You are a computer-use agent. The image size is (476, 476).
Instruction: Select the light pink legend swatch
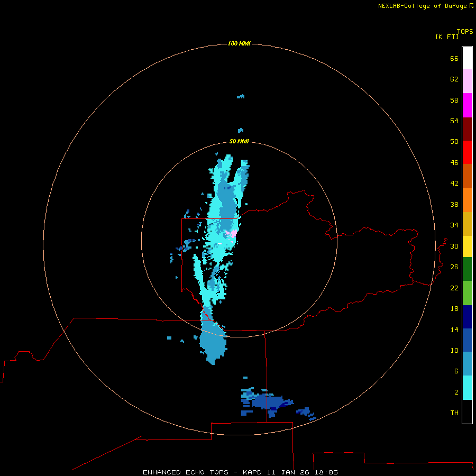pyautogui.click(x=467, y=81)
